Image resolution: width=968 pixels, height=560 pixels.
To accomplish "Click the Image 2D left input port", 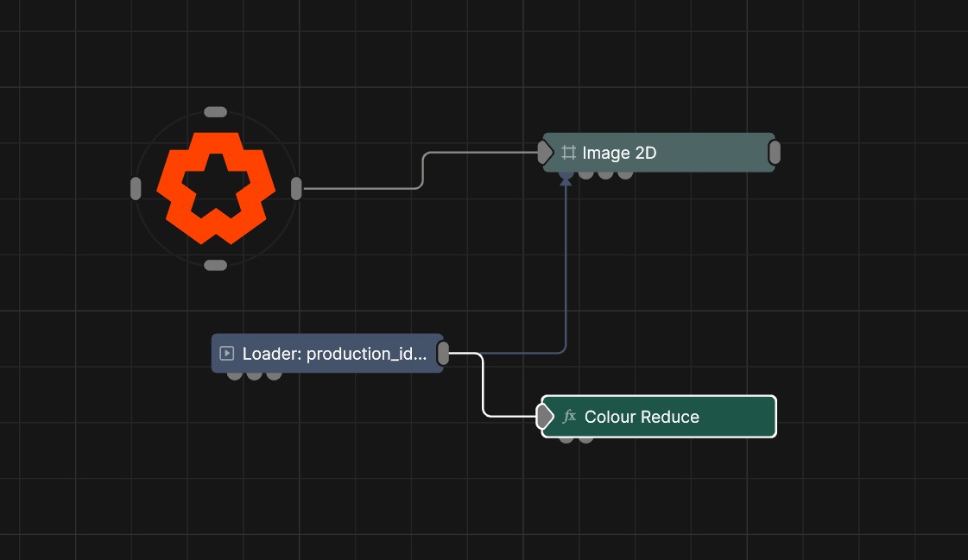I will coord(544,153).
